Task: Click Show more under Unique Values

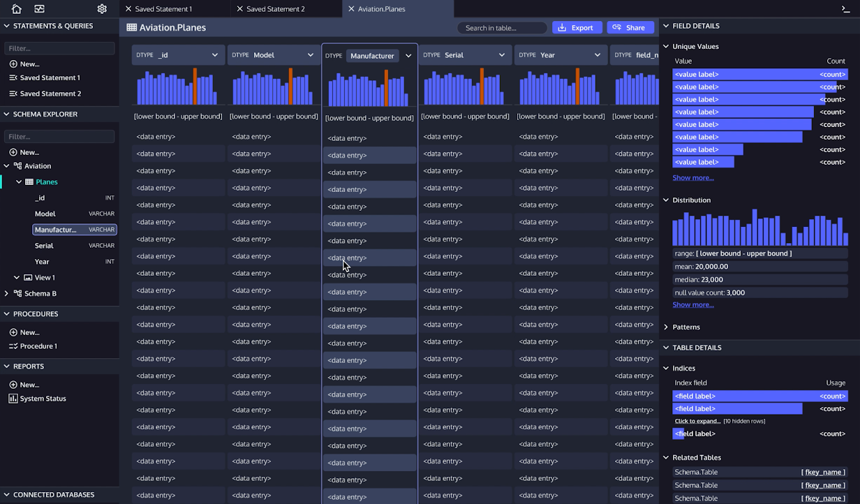Action: click(693, 178)
